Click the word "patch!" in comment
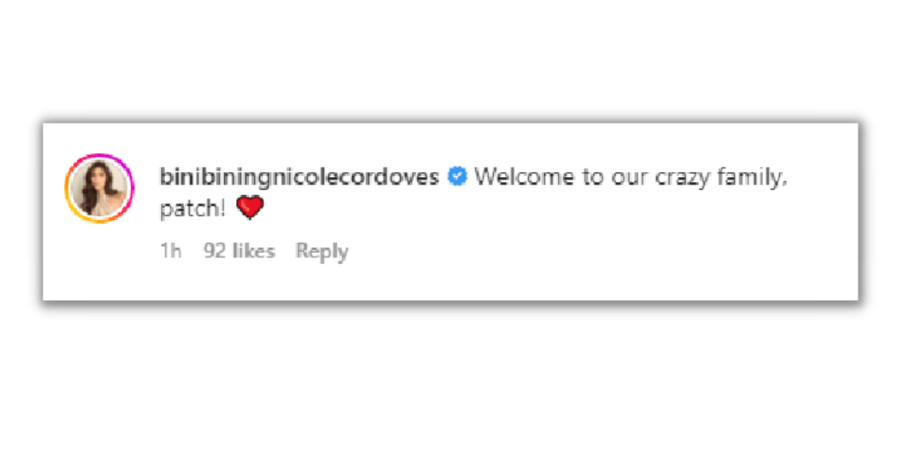Viewport: 898px width, 474px height. 193,208
